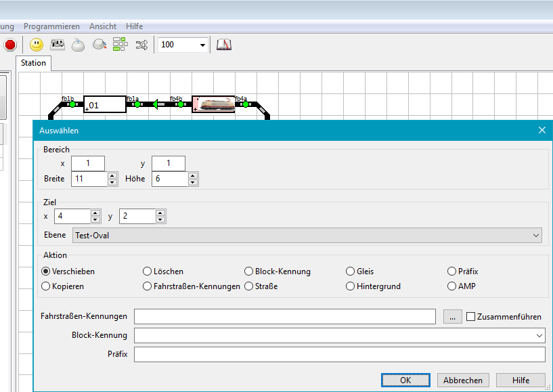
Task: Expand the Block-Kennung combo box
Action: tap(539, 335)
